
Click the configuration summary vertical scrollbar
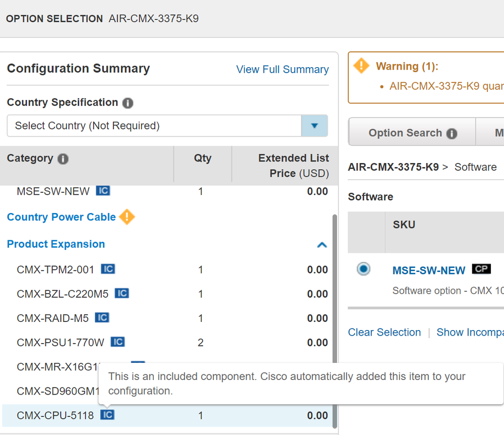(334, 321)
